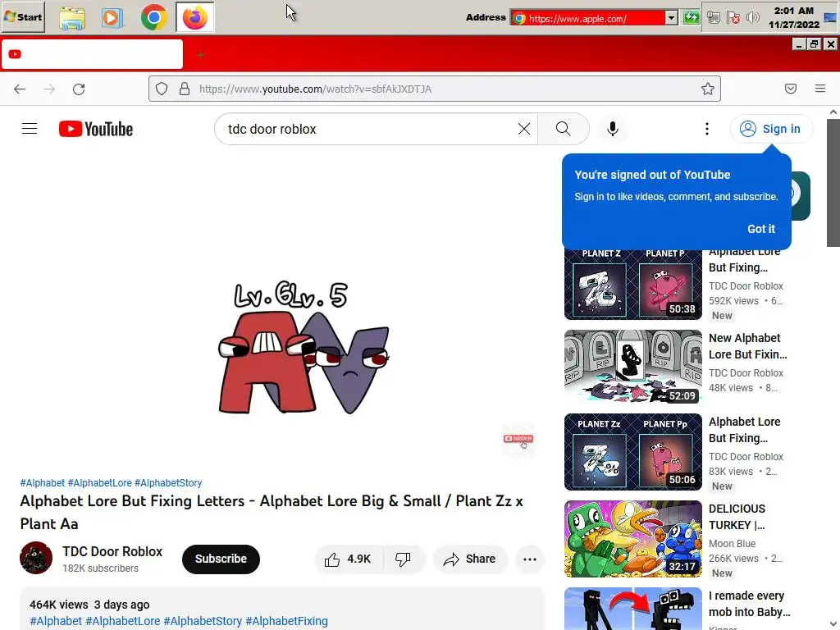Screen dimensions: 840x630
Task: Open #AlphabetFixing hashtag in description
Action: 286,621
